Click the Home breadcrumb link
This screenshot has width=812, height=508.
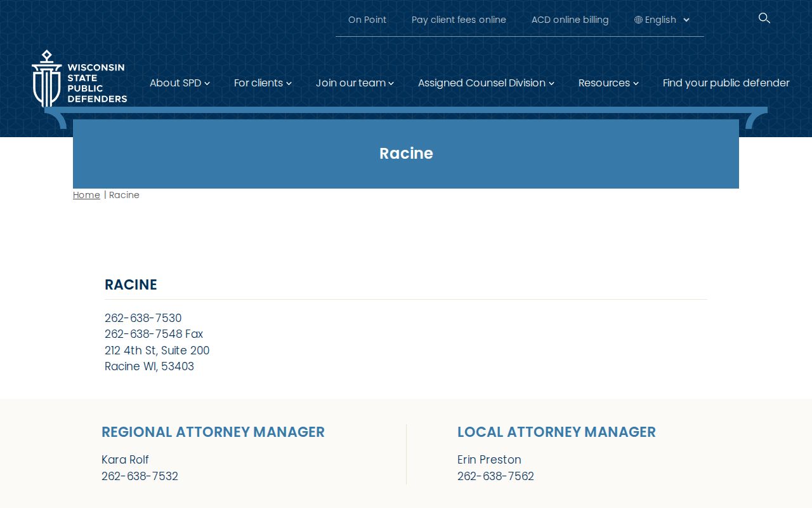[x=86, y=195]
